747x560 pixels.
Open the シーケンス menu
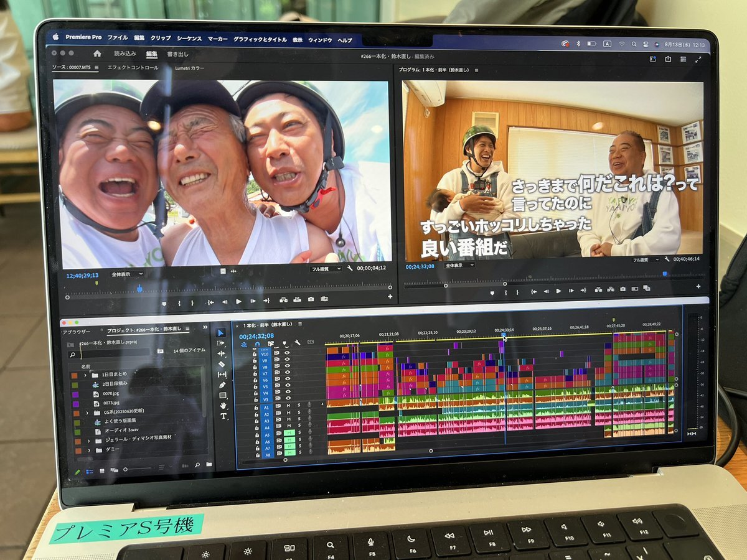point(189,39)
